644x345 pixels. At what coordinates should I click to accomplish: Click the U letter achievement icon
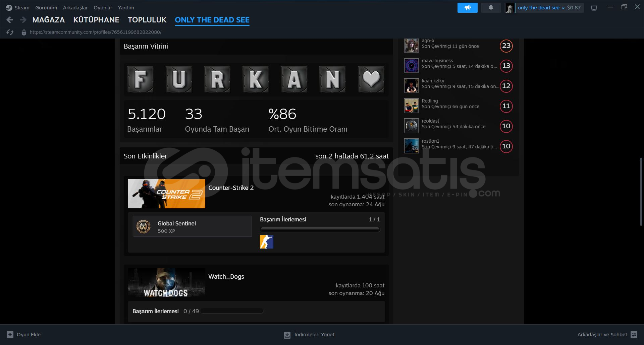coord(179,79)
